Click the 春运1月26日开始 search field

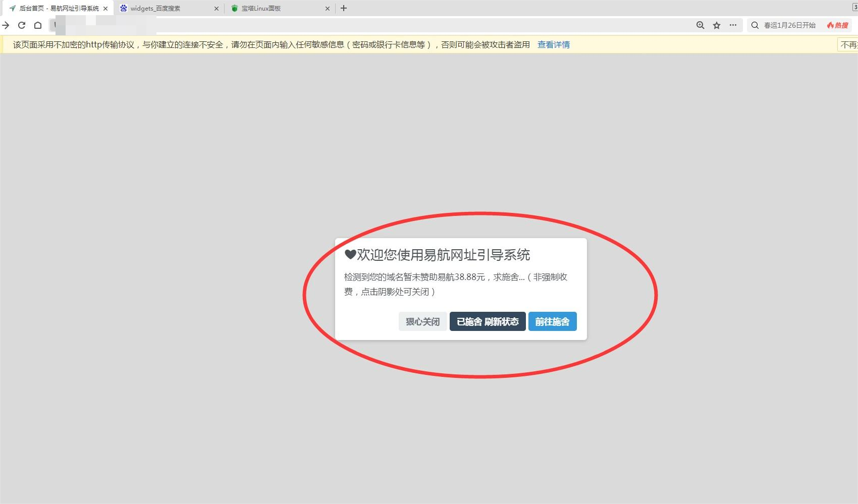pyautogui.click(x=789, y=25)
